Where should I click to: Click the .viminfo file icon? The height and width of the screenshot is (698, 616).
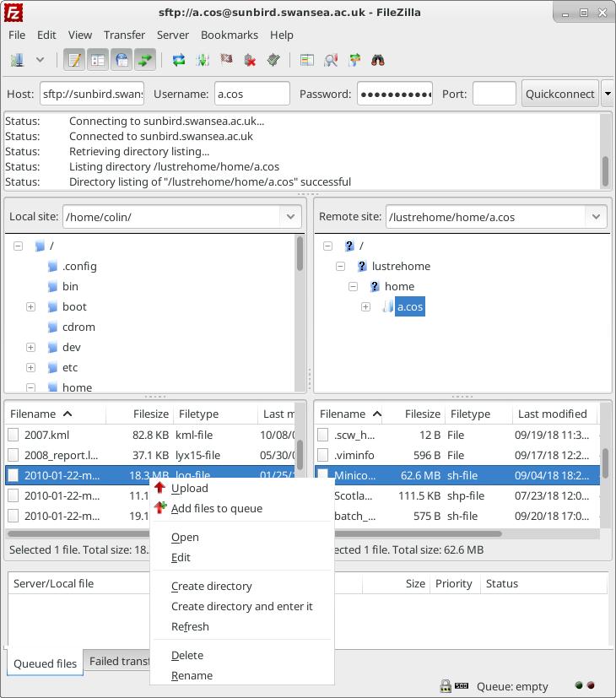323,455
